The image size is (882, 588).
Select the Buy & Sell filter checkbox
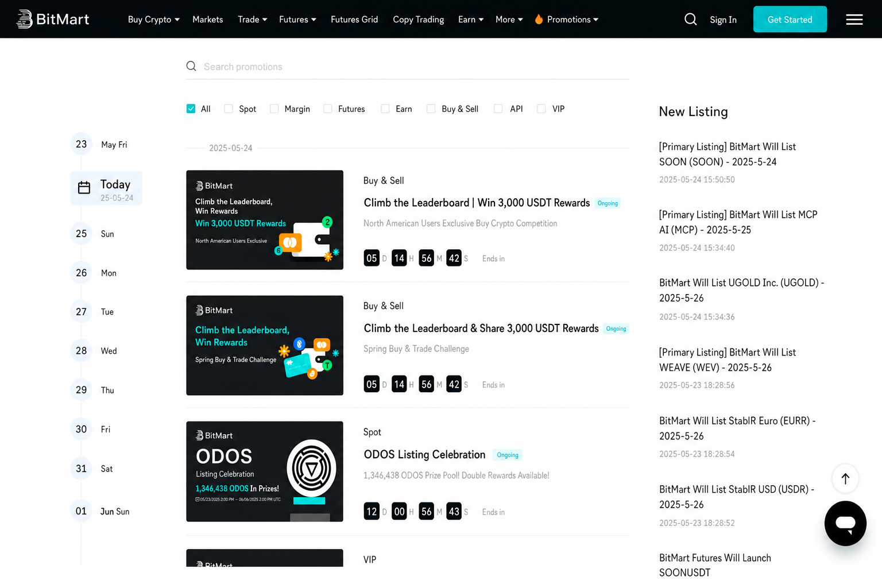pyautogui.click(x=431, y=109)
